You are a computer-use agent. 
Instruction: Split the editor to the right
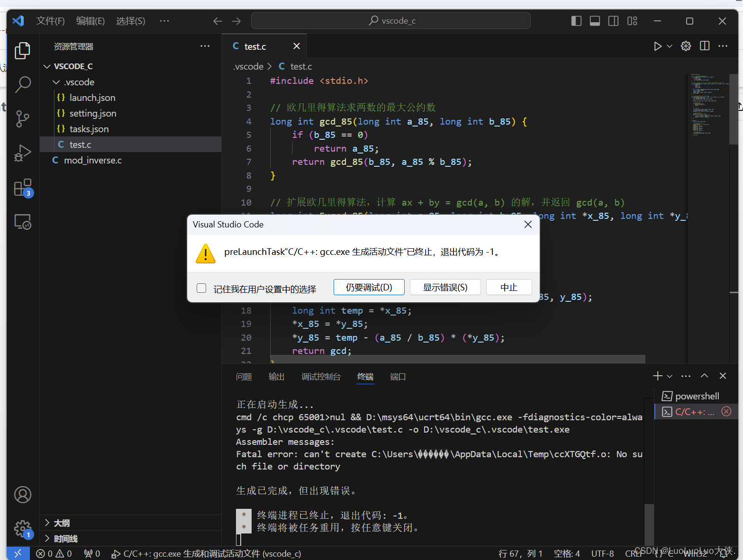705,46
